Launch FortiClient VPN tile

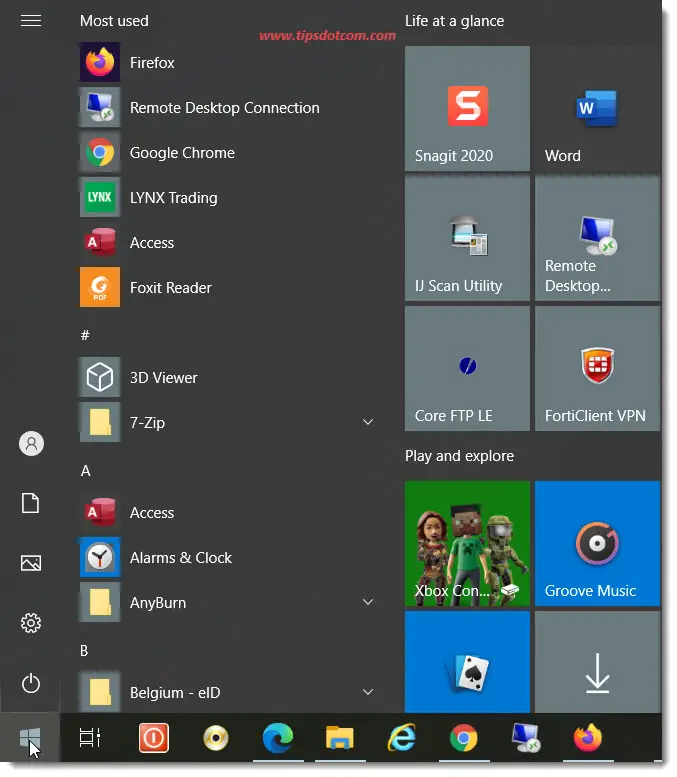point(597,368)
